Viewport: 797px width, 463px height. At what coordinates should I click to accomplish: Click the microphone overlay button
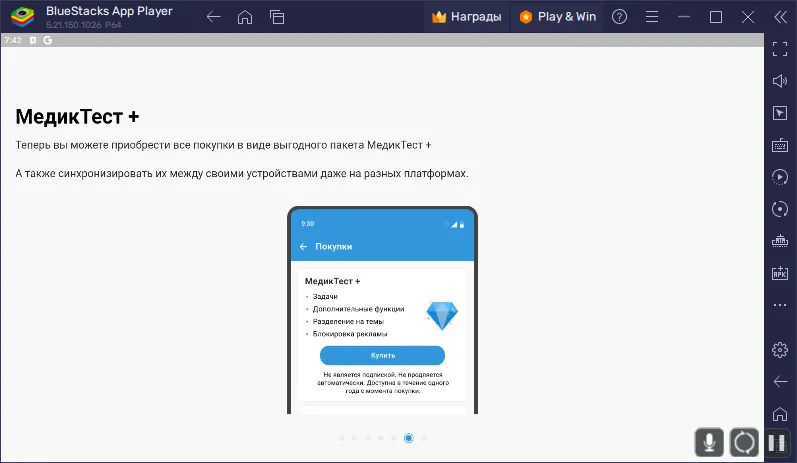[709, 442]
